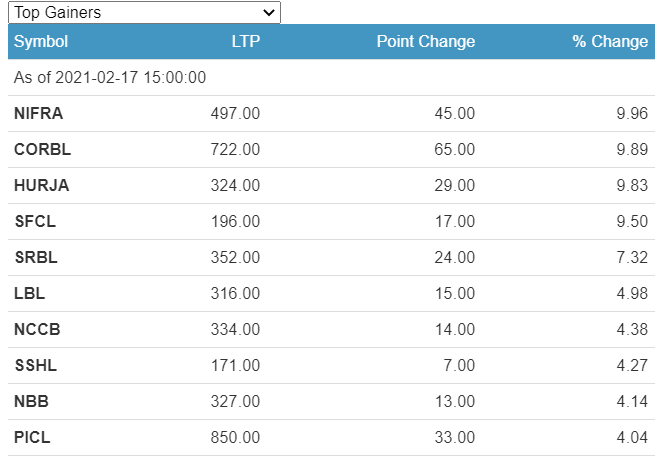The width and height of the screenshot is (667, 459).
Task: Click CORBL's point change value 65.00
Action: (454, 150)
